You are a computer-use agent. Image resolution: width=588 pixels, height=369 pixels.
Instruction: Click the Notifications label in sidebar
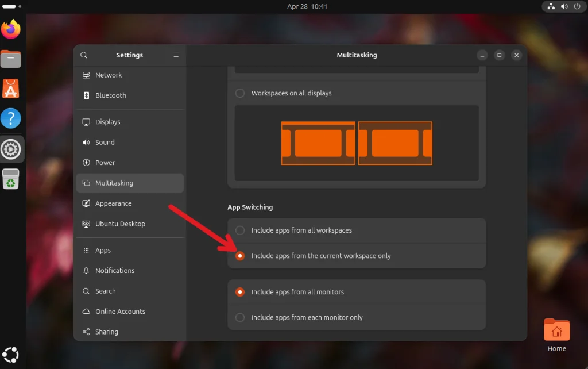[115, 271]
